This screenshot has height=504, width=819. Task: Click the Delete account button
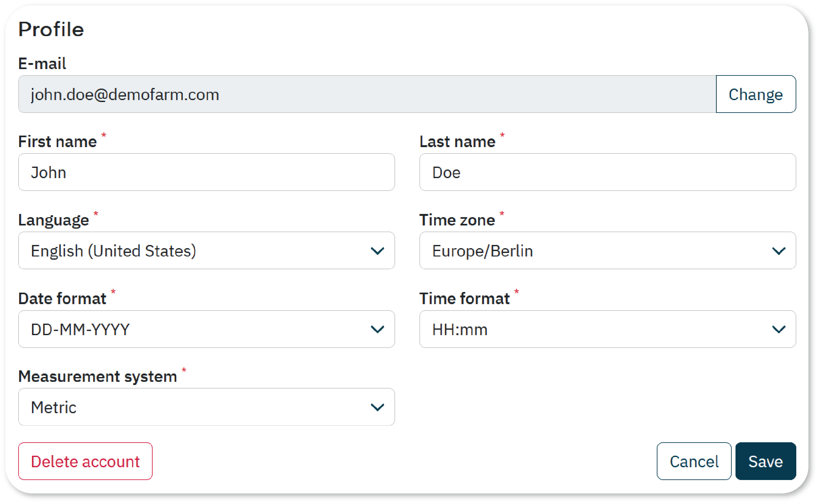pos(85,461)
